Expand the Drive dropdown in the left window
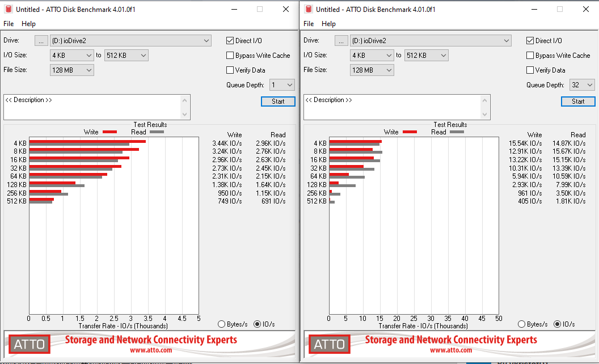This screenshot has height=364, width=599. [130, 40]
